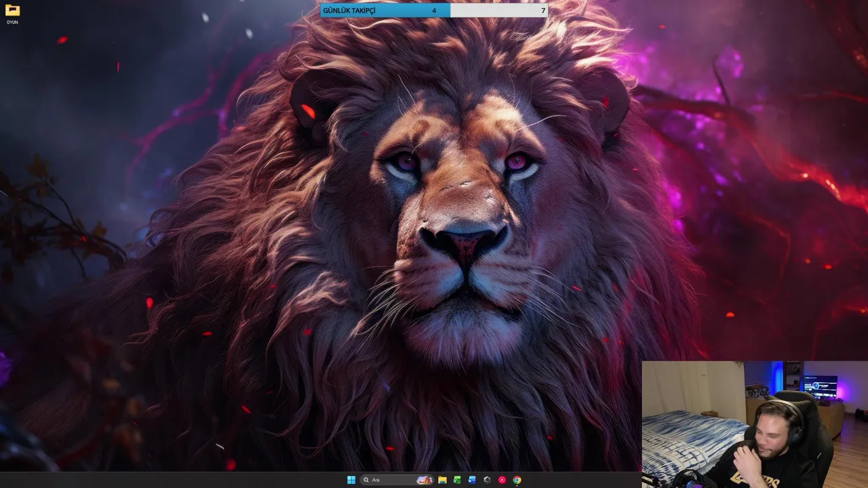The height and width of the screenshot is (488, 868).
Task: Open the OYUN desktop folder
Action: click(12, 14)
